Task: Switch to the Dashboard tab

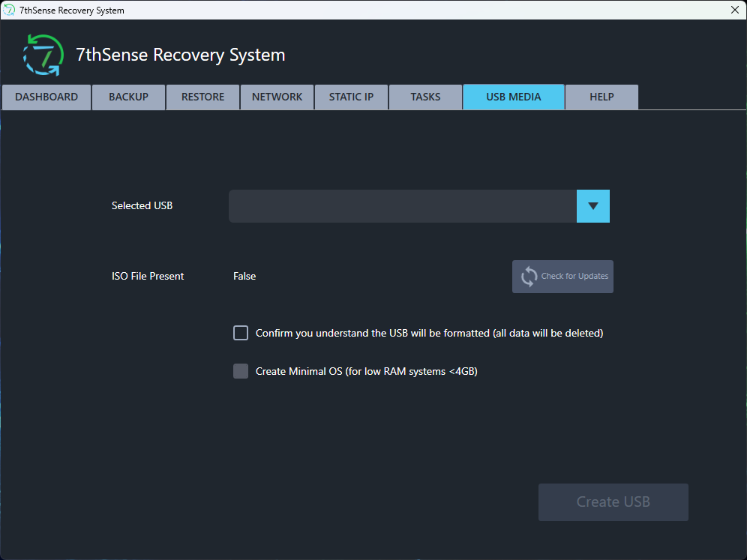Action: click(46, 97)
